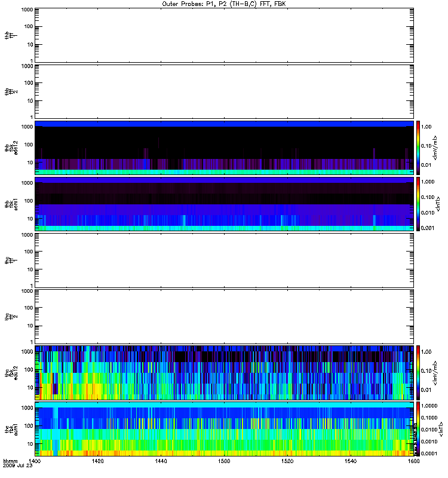Select the empty thc fff 2 plot panel
The width and height of the screenshot is (448, 478).
pos(224,317)
